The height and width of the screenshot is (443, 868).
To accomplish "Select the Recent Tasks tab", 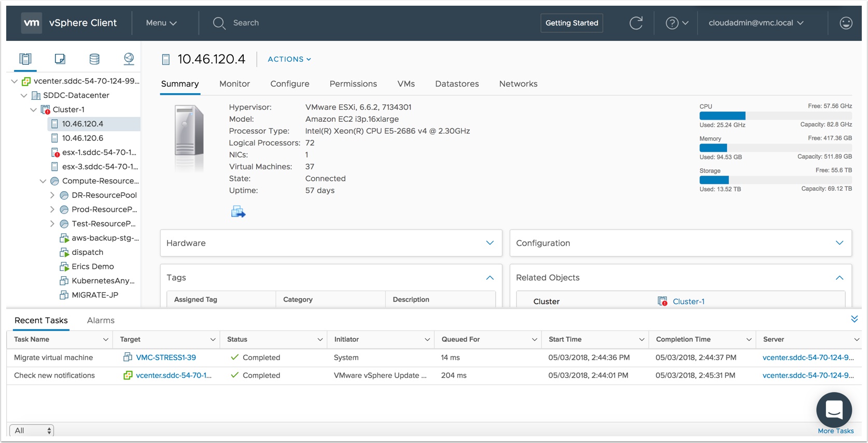I will point(41,320).
